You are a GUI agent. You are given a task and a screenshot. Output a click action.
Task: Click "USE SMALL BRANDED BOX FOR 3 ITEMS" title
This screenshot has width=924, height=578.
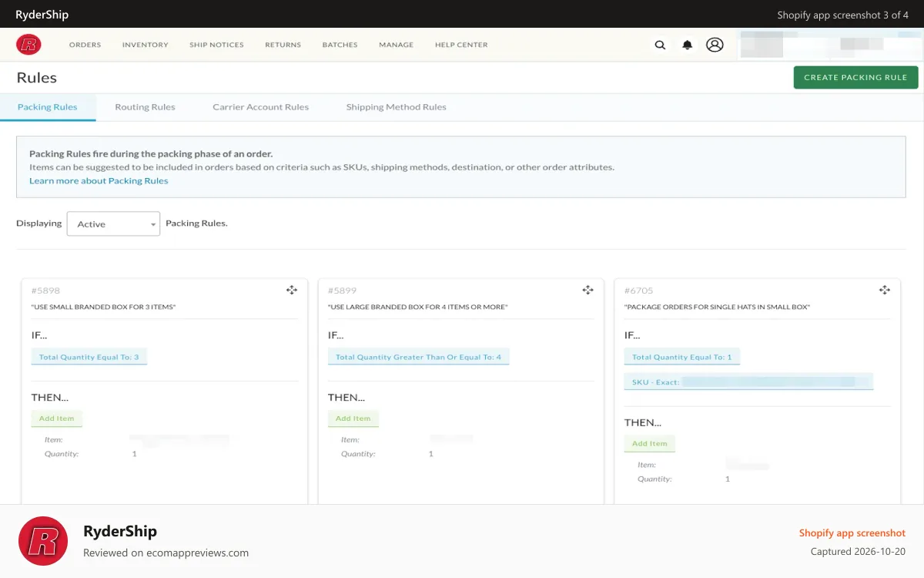click(x=103, y=307)
